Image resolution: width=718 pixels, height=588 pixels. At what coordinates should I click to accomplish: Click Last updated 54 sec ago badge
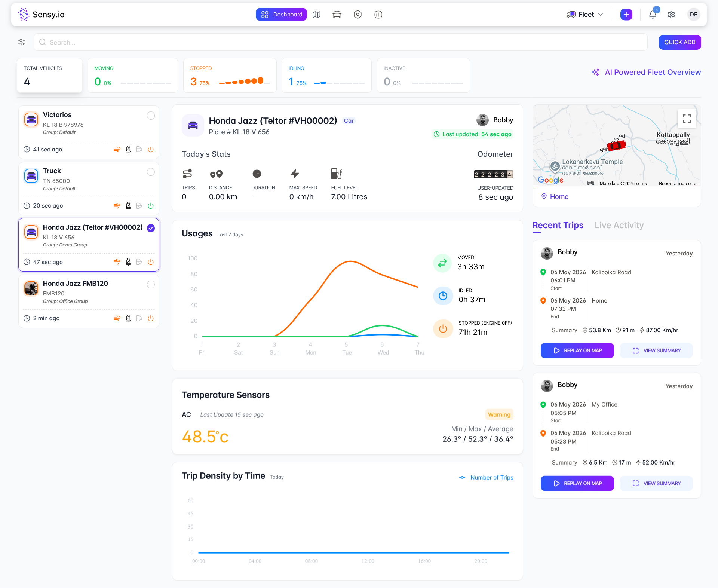[472, 134]
